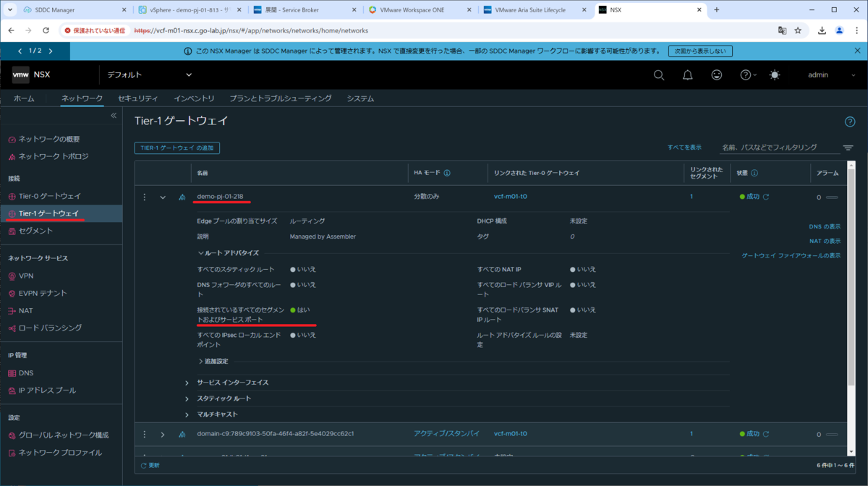Screen dimensions: 868x486
Task: Open IP アドレス プール in sidebar
Action: 47,391
